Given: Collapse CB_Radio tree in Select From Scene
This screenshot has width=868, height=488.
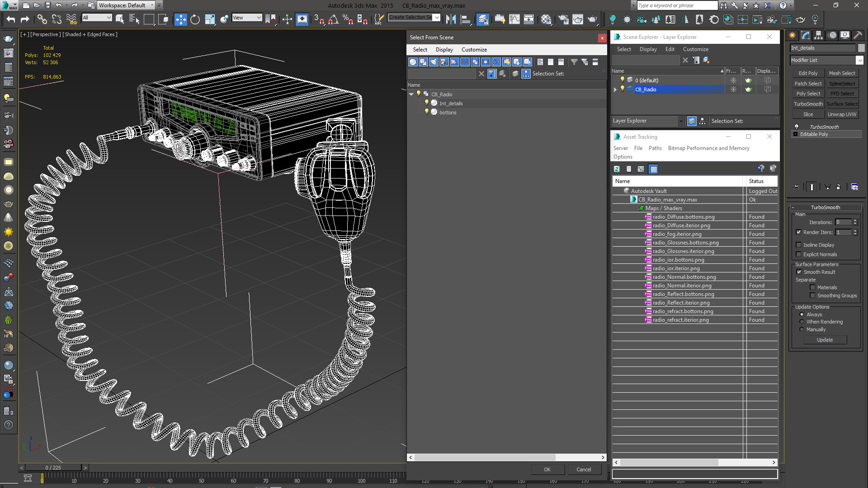Looking at the screenshot, I should (x=411, y=94).
